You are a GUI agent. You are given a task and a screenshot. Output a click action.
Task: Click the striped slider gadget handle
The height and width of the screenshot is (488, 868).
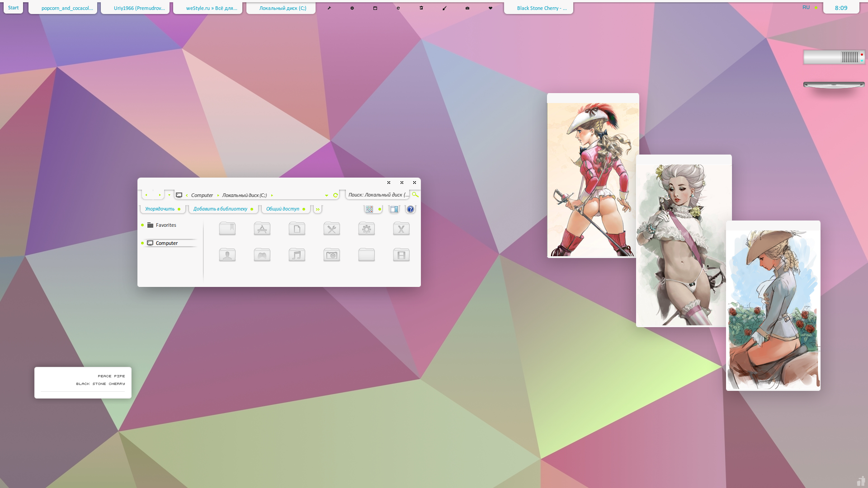(x=849, y=57)
